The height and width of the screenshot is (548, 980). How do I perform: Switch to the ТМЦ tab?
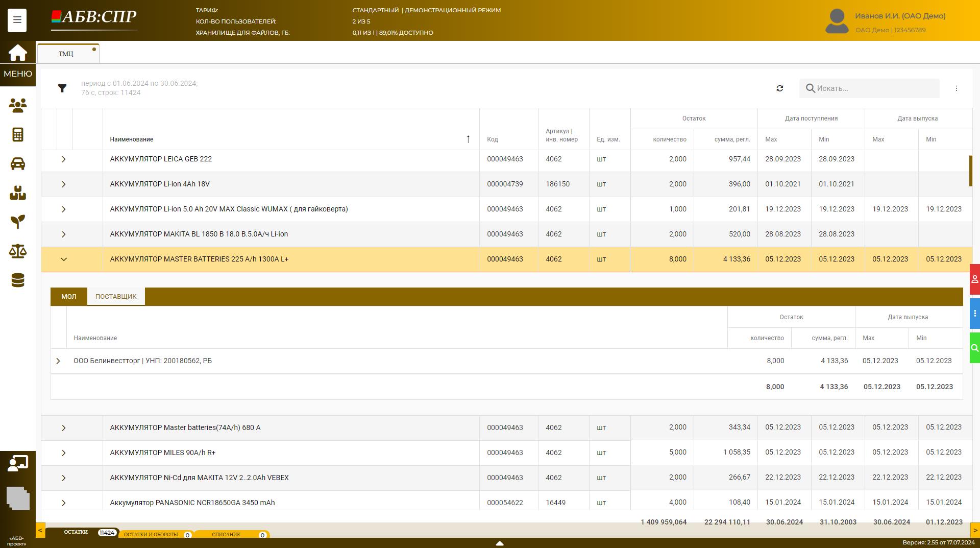68,54
